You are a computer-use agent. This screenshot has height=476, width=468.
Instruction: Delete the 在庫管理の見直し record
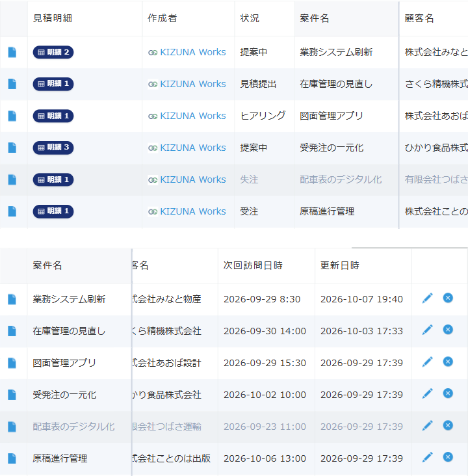pos(448,330)
